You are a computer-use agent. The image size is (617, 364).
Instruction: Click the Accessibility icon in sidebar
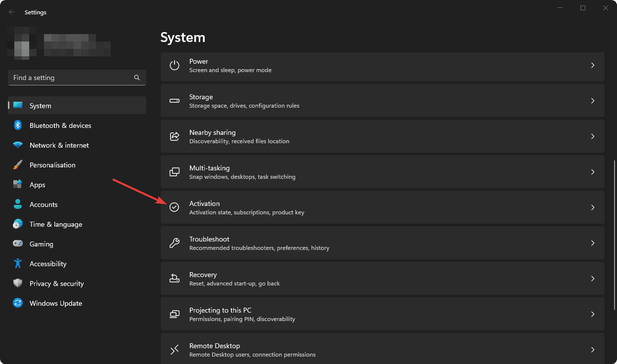point(18,263)
